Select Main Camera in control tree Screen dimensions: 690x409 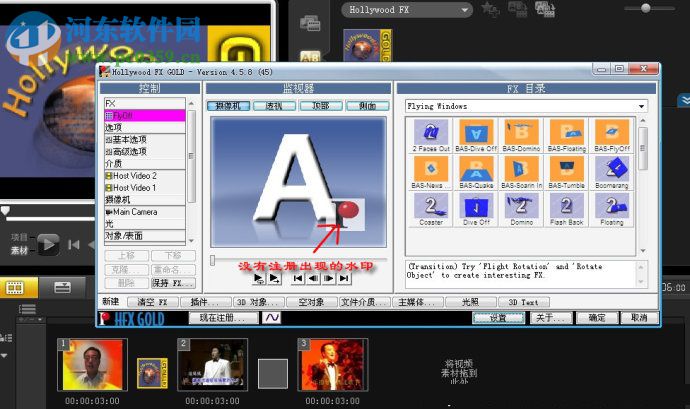coord(145,212)
